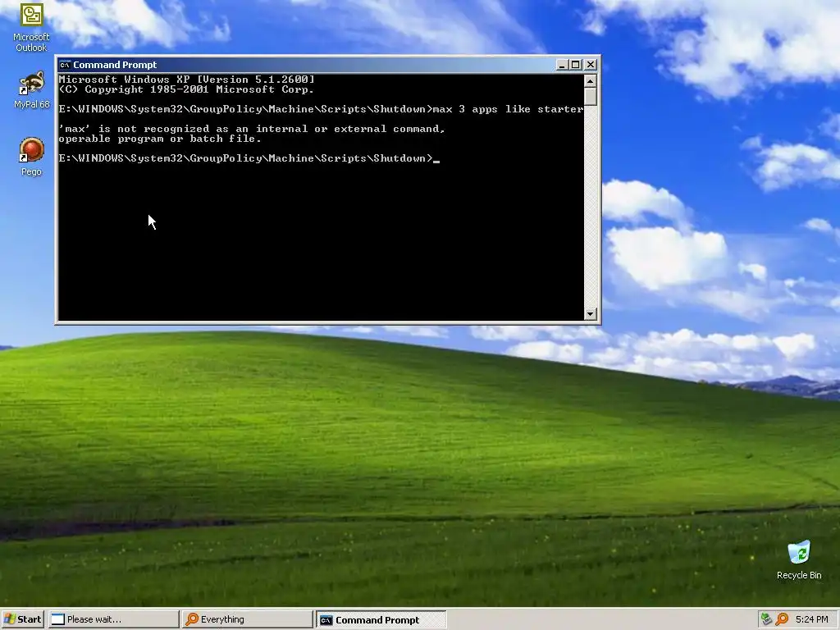
Task: Click the Everything magnifier tray icon
Action: (782, 619)
